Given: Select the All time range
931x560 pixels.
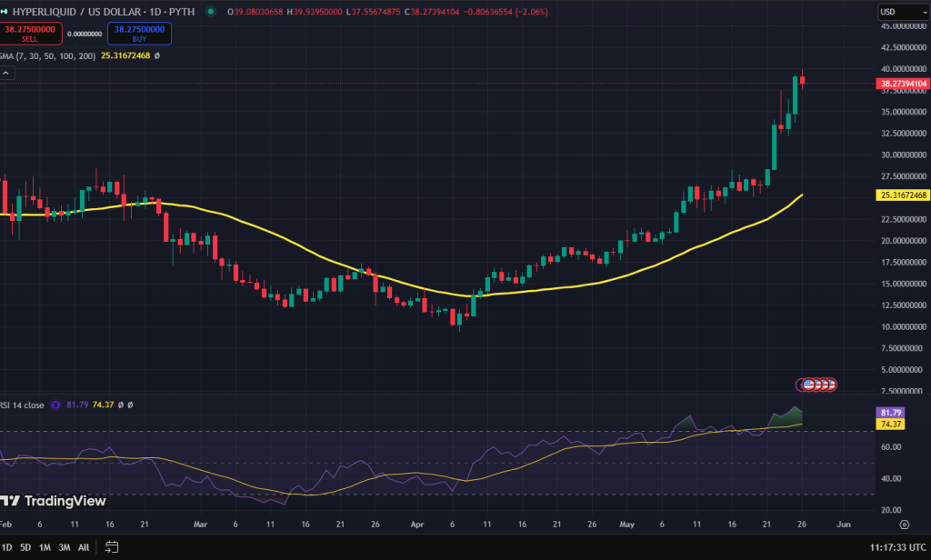Looking at the screenshot, I should pyautogui.click(x=84, y=547).
